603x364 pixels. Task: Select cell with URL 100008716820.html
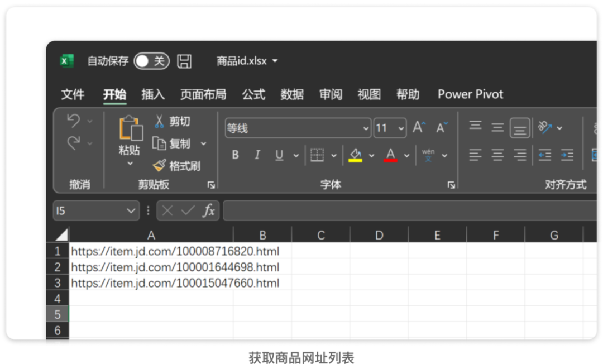click(151, 251)
